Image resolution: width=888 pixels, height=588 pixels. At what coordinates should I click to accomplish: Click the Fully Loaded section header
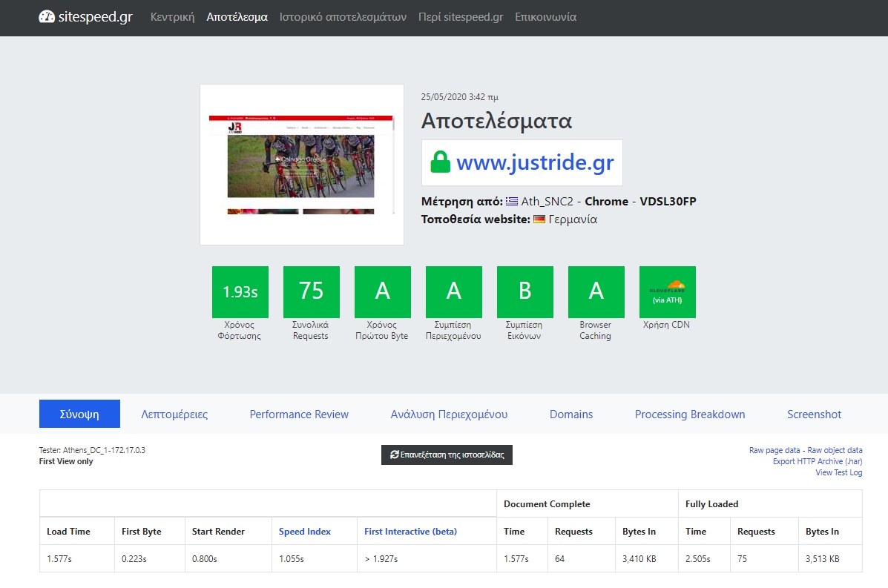pyautogui.click(x=712, y=503)
